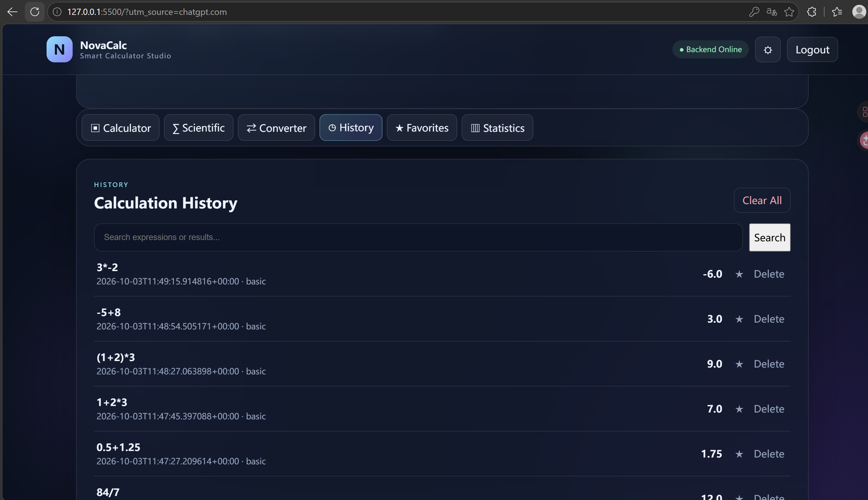Click the 3*-2 expression text
868x500 pixels.
coord(107,267)
